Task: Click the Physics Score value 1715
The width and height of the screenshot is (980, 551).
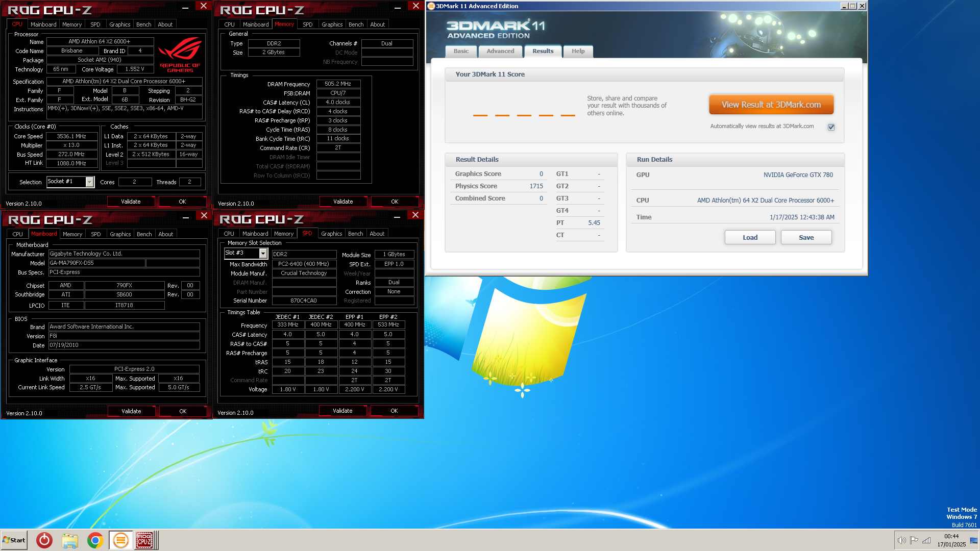Action: point(536,186)
